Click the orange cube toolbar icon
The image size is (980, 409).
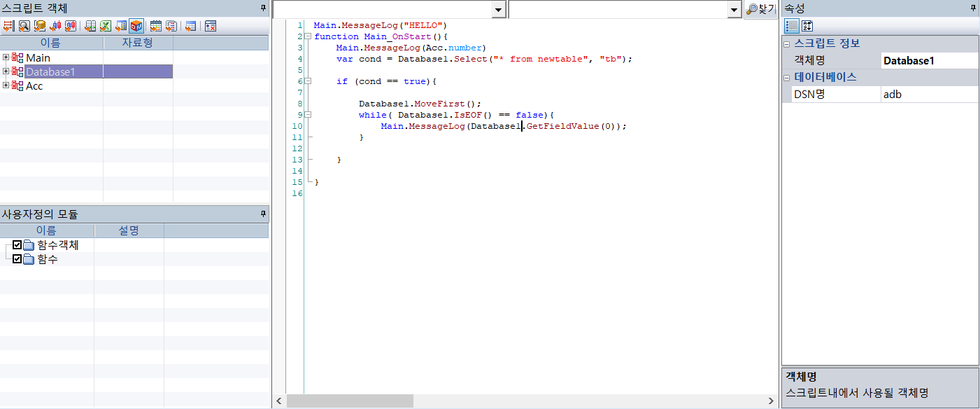coord(136,26)
